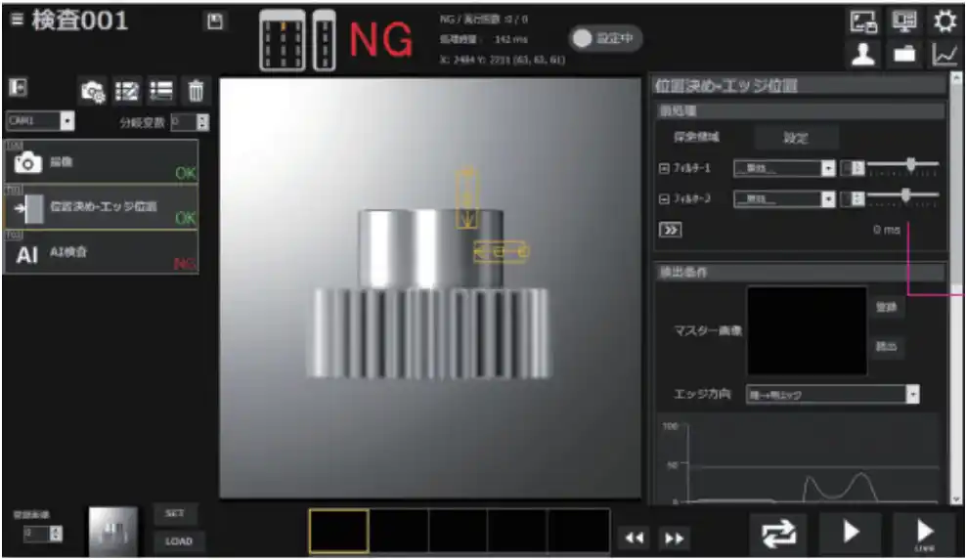Delete the selected step with trash icon

(x=196, y=92)
